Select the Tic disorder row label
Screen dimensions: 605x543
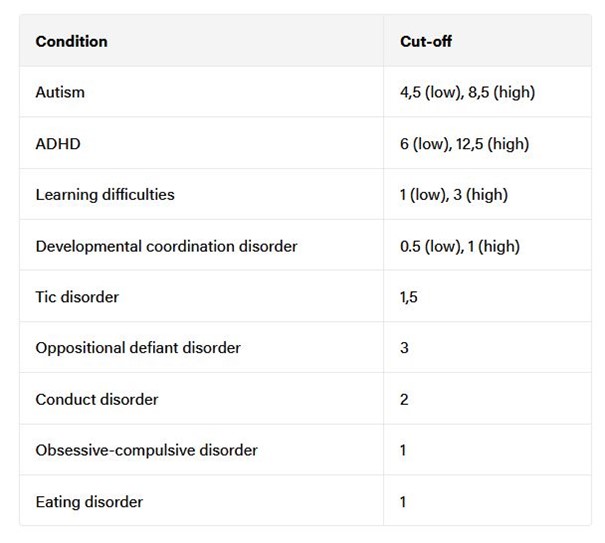(76, 297)
